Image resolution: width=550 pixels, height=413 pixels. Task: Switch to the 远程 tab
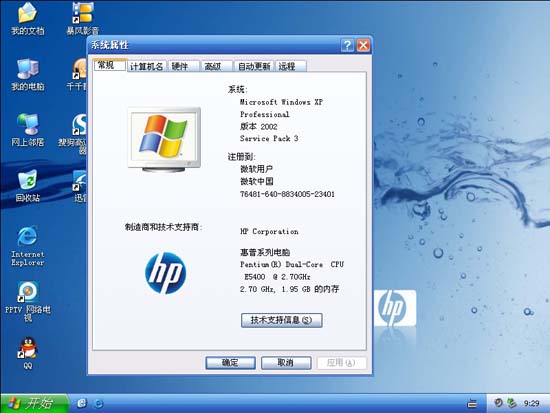pyautogui.click(x=290, y=66)
